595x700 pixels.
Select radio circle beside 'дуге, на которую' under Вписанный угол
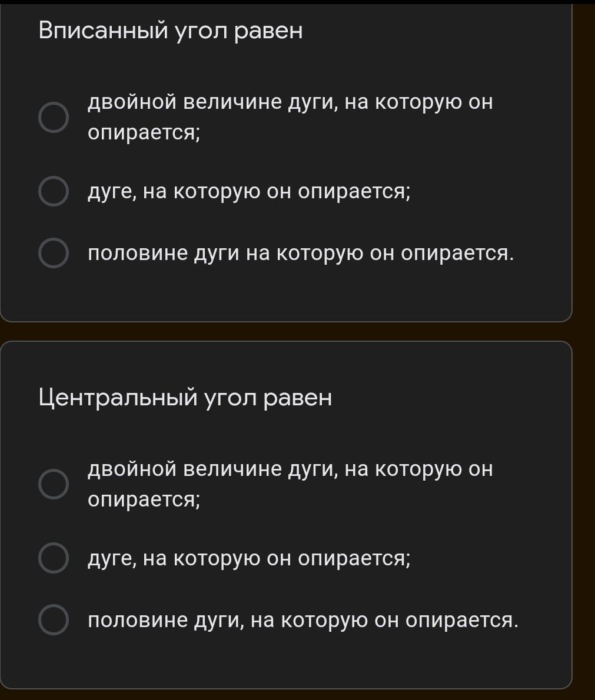54,191
